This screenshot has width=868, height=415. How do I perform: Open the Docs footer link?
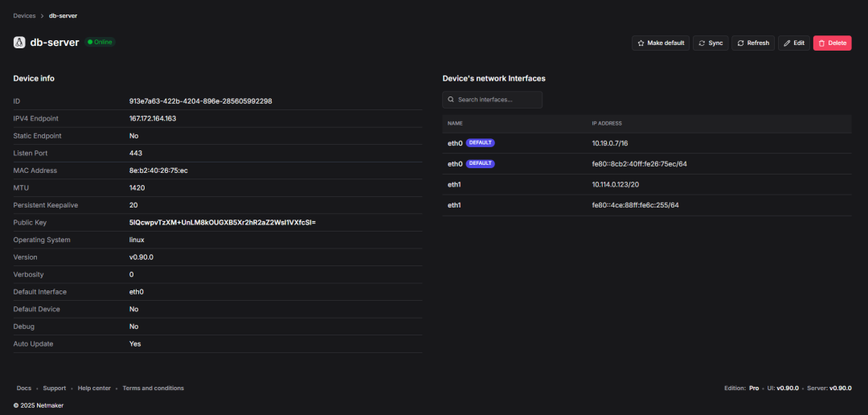(x=23, y=388)
